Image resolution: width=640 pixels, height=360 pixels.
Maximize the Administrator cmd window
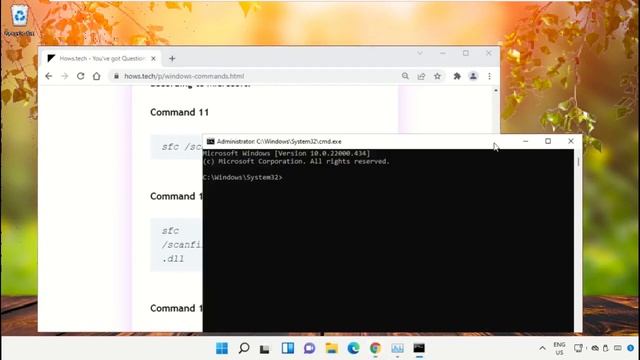pos(548,141)
